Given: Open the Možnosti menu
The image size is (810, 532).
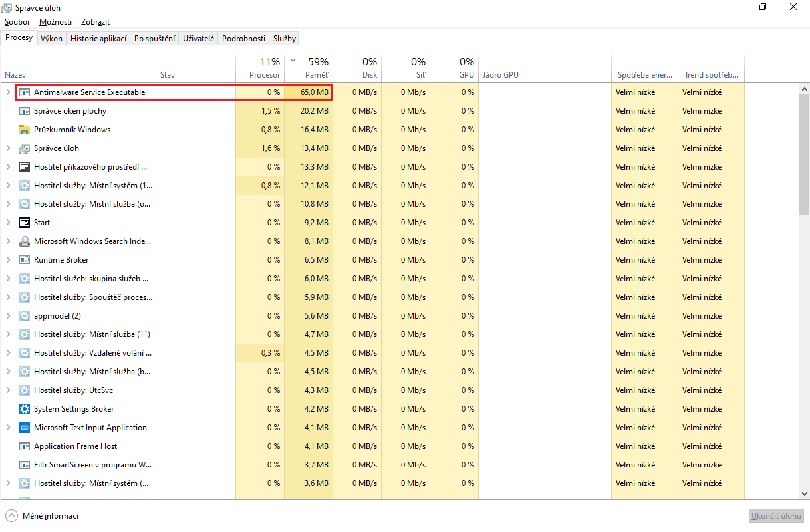Looking at the screenshot, I should [56, 22].
